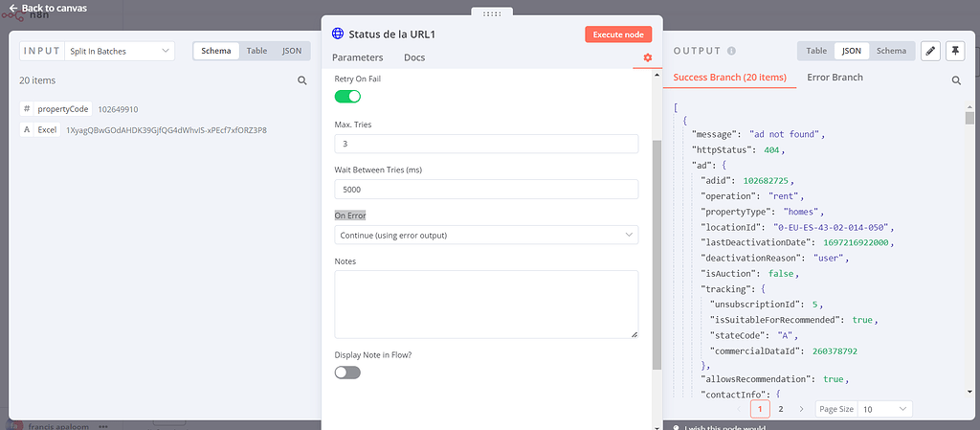Click the Back to canvas arrow

coord(12,9)
